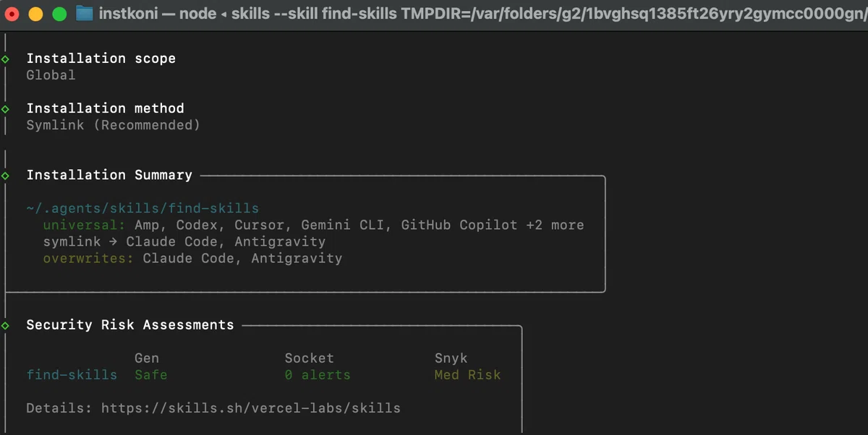The width and height of the screenshot is (868, 435).
Task: Open the https://skills.sh/vercel-labs/skills details link
Action: pos(251,408)
